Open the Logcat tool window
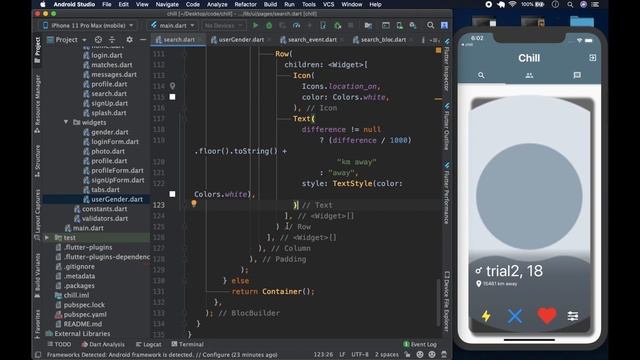Screen dimensions: 640x360 149,344
